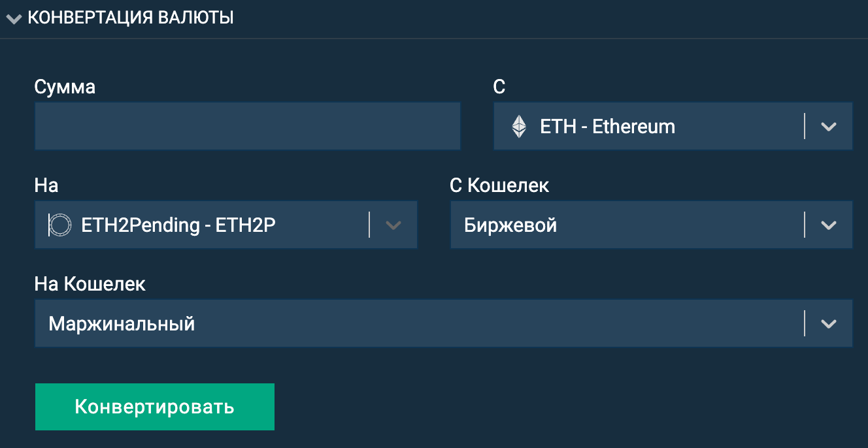
Task: Expand the source currency dropdown arrow
Action: click(x=829, y=127)
